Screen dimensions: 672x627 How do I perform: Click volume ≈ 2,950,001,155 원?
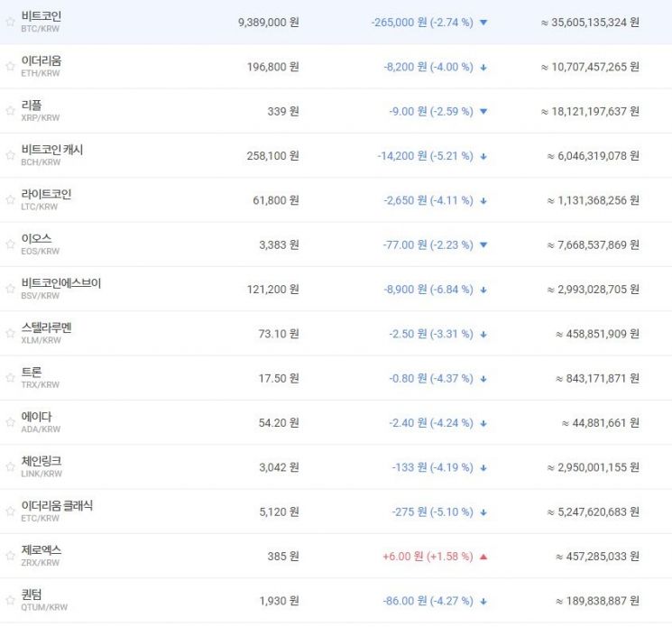594,467
